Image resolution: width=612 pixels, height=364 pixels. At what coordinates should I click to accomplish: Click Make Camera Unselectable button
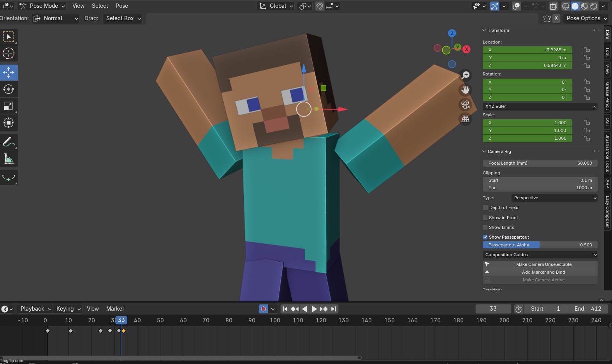click(x=540, y=264)
